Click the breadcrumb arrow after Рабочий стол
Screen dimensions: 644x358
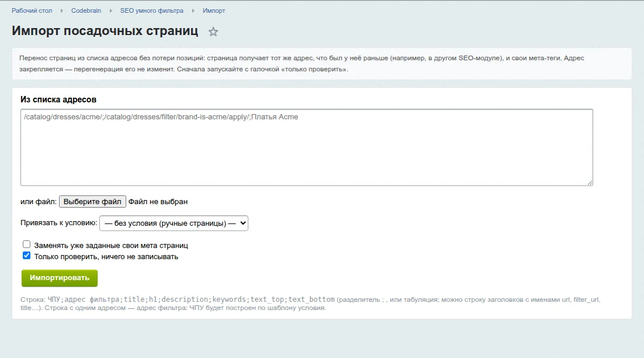[x=61, y=11]
